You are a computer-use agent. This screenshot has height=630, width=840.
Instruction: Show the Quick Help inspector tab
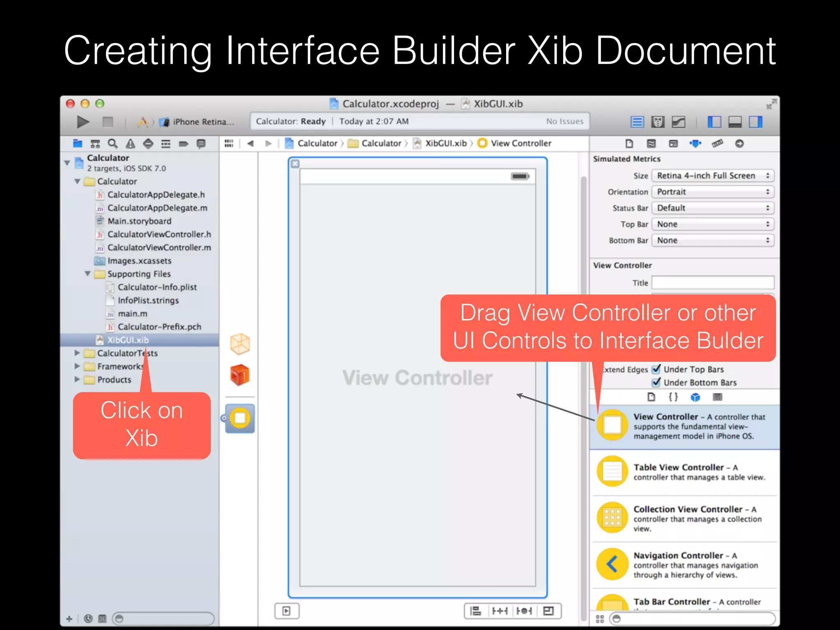[651, 144]
